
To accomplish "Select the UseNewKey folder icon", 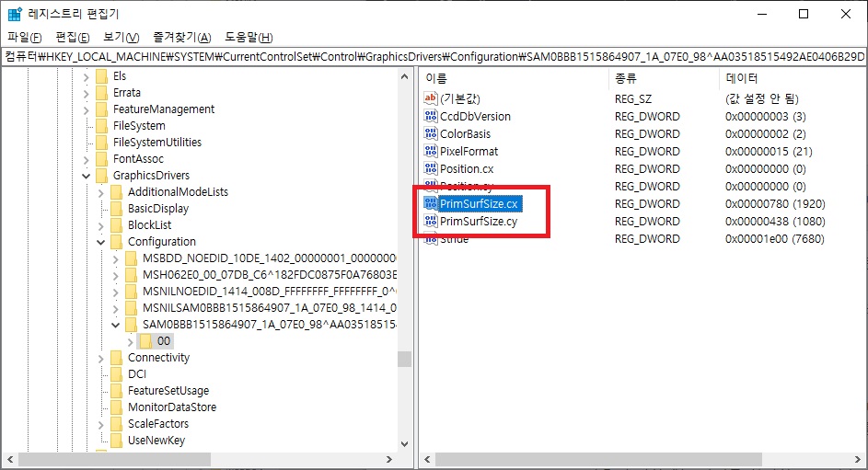I will (116, 441).
